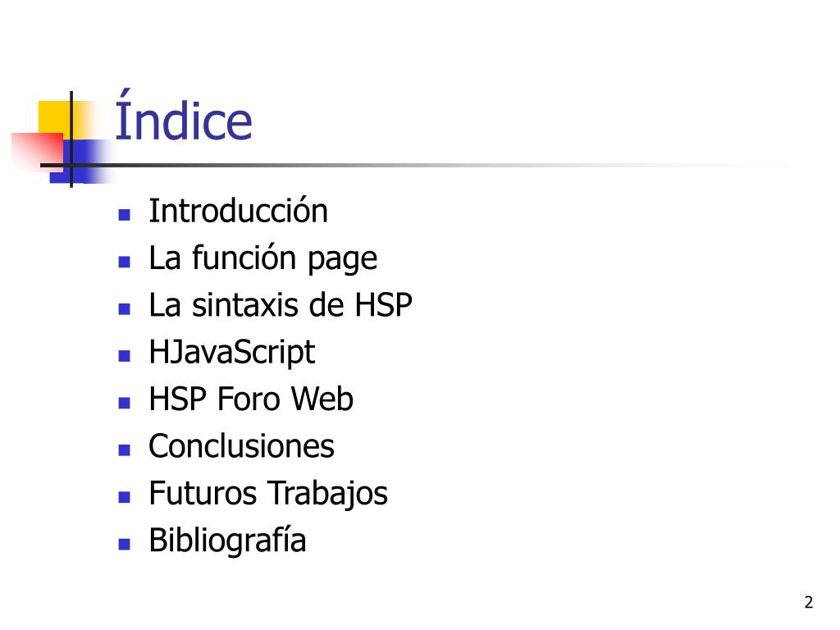The width and height of the screenshot is (840, 630).
Task: Click slide number 2 in corner
Action: click(808, 602)
